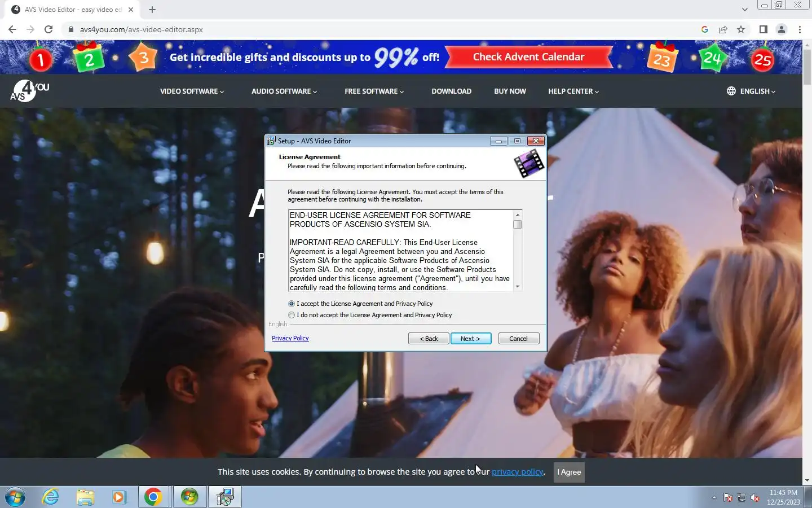Expand HELP CENTER menu

pyautogui.click(x=573, y=91)
